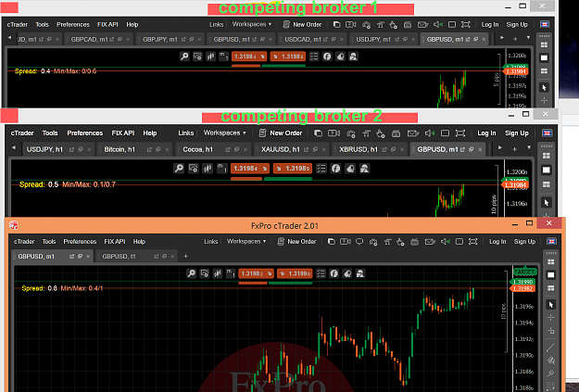Image resolution: width=579 pixels, height=392 pixels.
Task: Open FIX API menu in broker 2 window
Action: (123, 133)
